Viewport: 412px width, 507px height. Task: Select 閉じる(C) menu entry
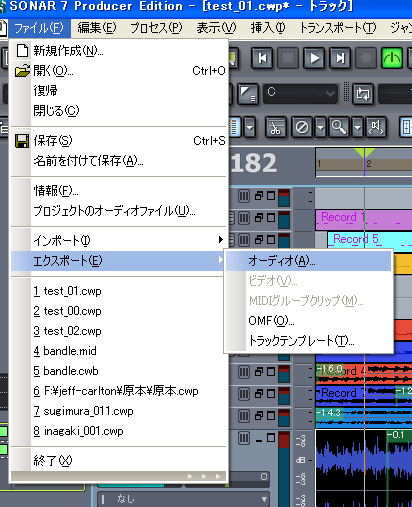click(x=119, y=111)
